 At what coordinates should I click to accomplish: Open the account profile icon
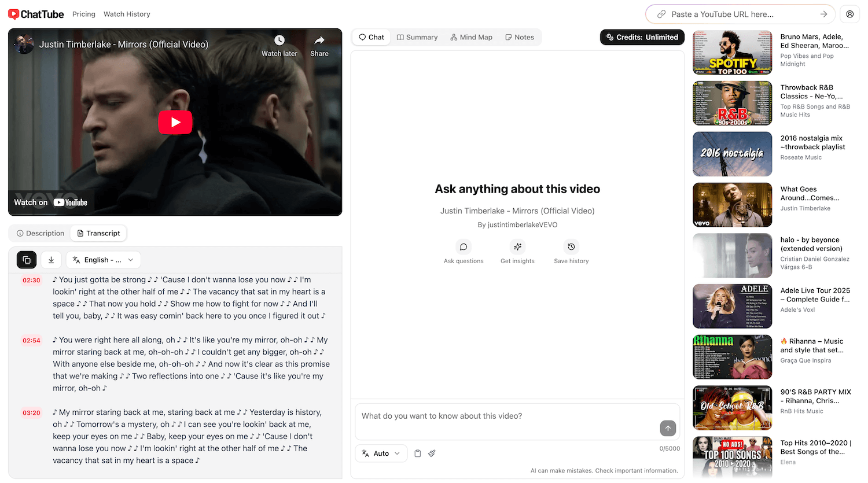(849, 14)
